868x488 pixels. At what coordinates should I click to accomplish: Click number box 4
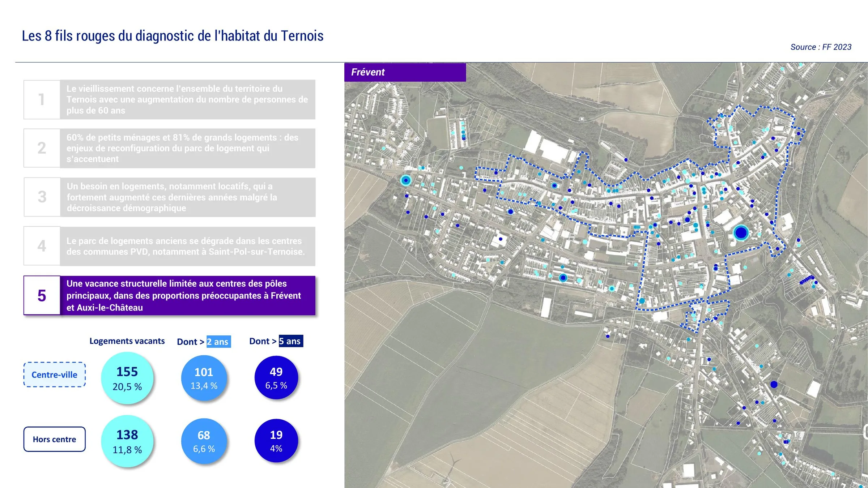tap(42, 246)
